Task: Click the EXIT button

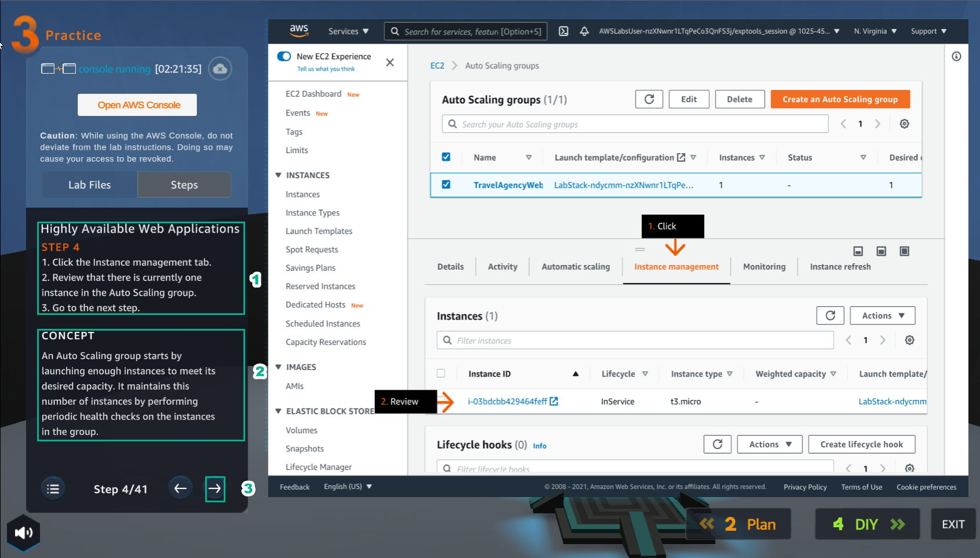Action: pyautogui.click(x=953, y=524)
